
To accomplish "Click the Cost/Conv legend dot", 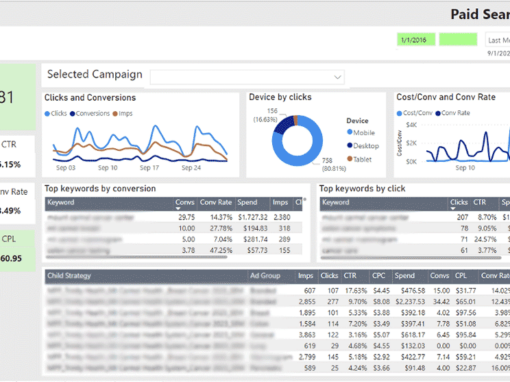I will pyautogui.click(x=399, y=113).
